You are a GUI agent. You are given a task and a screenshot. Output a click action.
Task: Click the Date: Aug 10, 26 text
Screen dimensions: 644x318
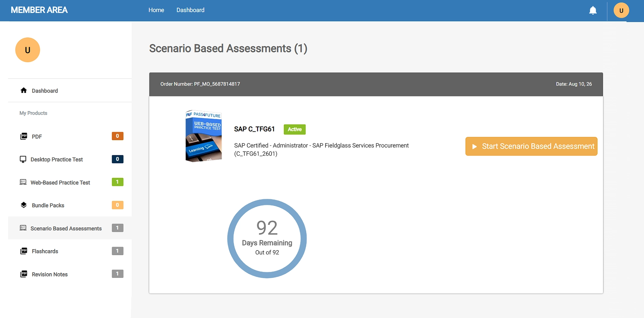tap(574, 84)
